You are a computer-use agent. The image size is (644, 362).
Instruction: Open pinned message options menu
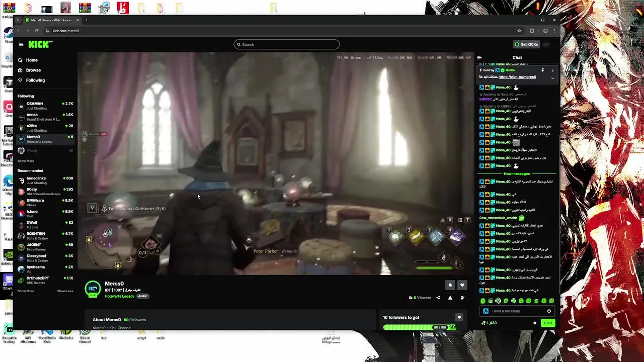(x=552, y=70)
